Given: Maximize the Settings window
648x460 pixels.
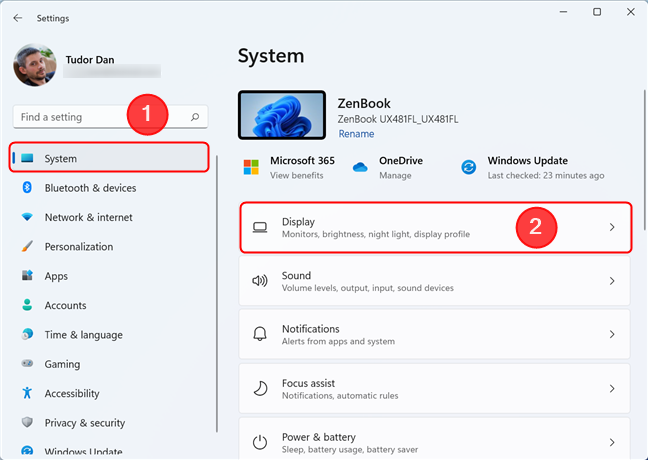Looking at the screenshot, I should click(x=597, y=12).
